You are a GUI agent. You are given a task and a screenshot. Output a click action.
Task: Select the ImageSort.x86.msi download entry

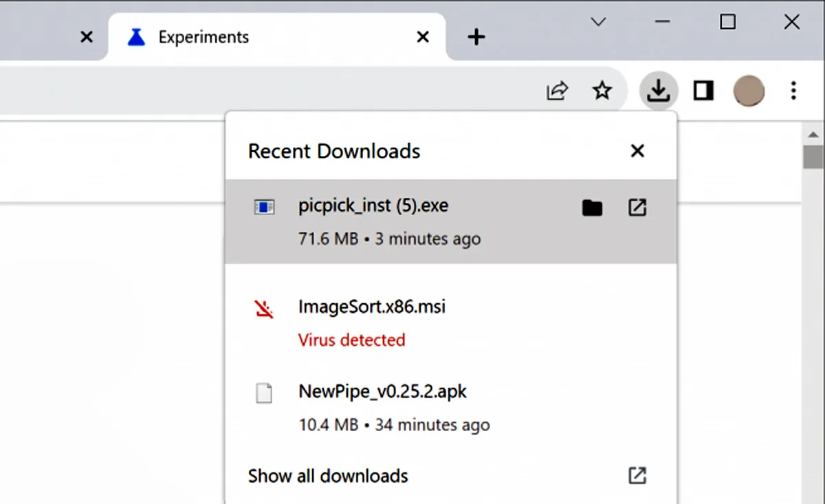coord(451,322)
